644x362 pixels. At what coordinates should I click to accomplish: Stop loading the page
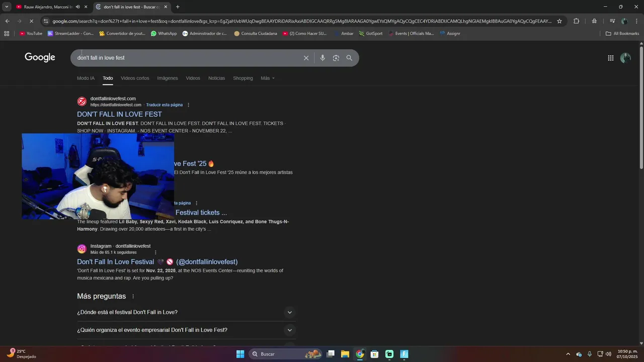click(32, 21)
